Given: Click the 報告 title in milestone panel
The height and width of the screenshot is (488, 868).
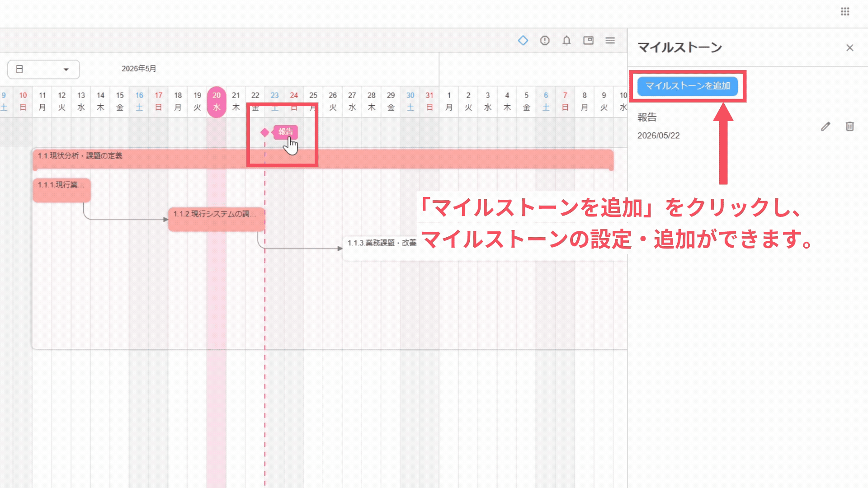Looking at the screenshot, I should (647, 117).
